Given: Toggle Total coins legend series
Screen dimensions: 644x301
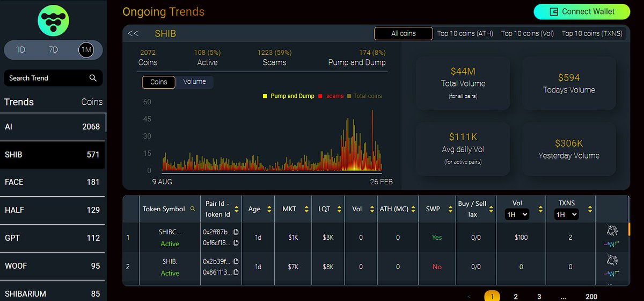Looking at the screenshot, I should point(364,96).
